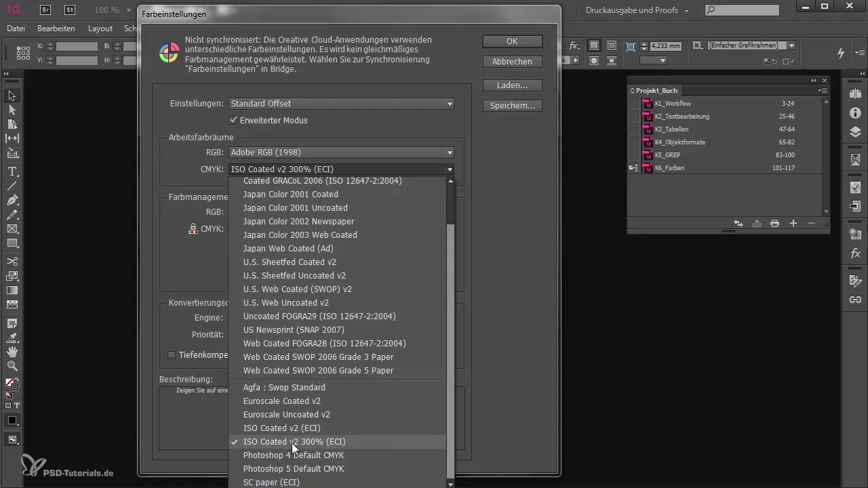Select the Pencil tool

click(12, 214)
